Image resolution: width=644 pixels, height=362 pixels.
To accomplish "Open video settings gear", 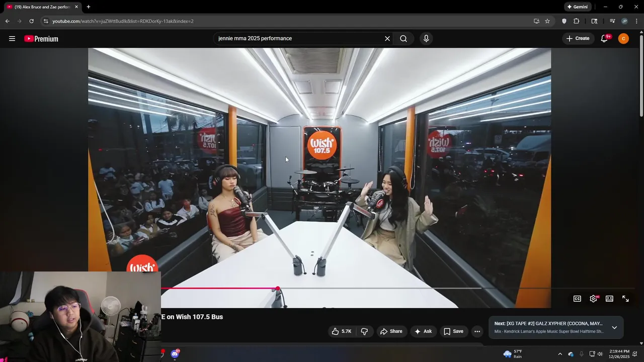I will click(593, 299).
